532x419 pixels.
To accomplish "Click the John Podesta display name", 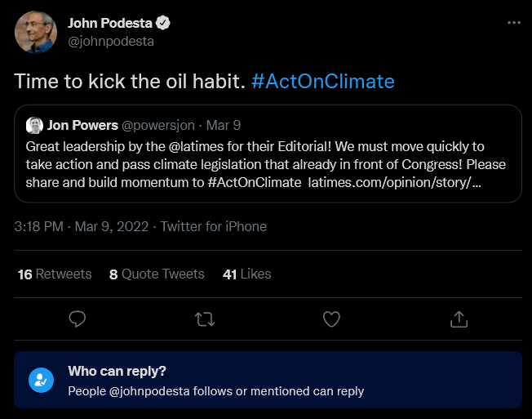I will [110, 23].
